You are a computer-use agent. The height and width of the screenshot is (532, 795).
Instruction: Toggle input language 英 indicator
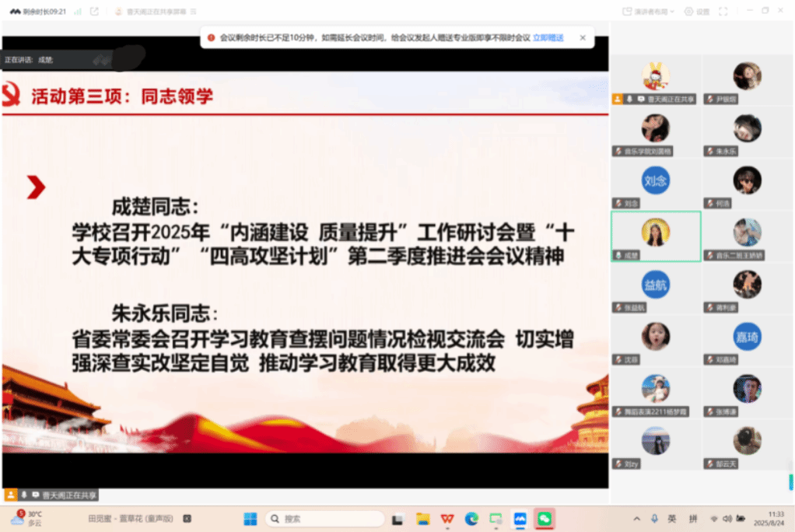(x=672, y=519)
